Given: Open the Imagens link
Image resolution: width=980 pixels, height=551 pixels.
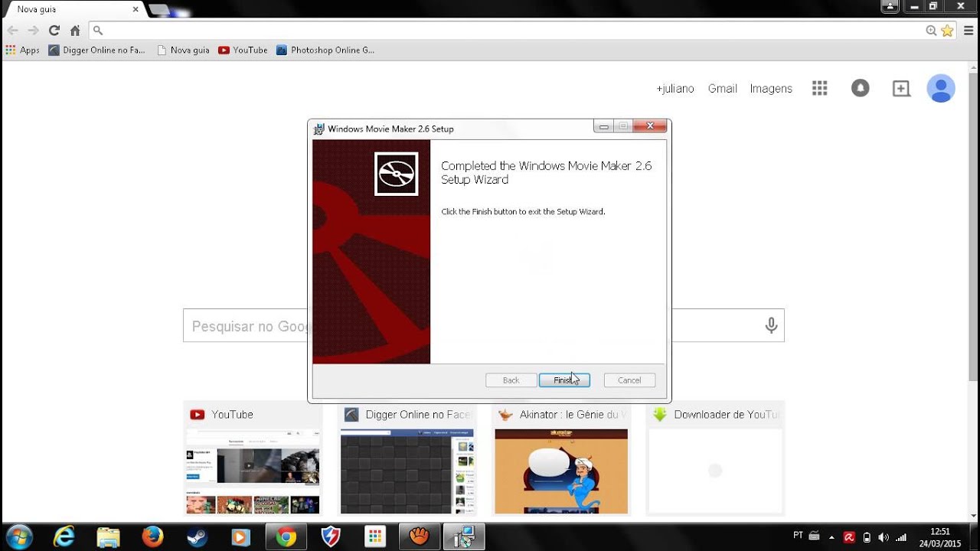Looking at the screenshot, I should pos(771,89).
